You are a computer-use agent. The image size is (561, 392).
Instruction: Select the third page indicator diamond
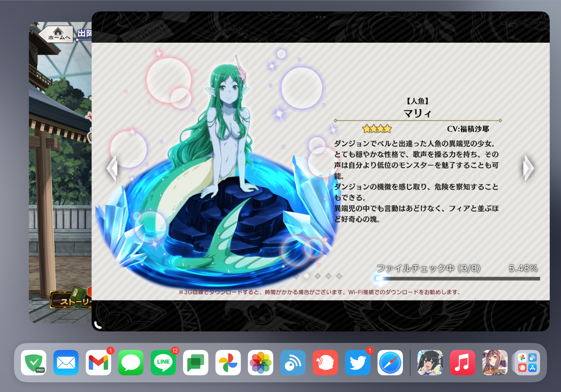(x=318, y=276)
